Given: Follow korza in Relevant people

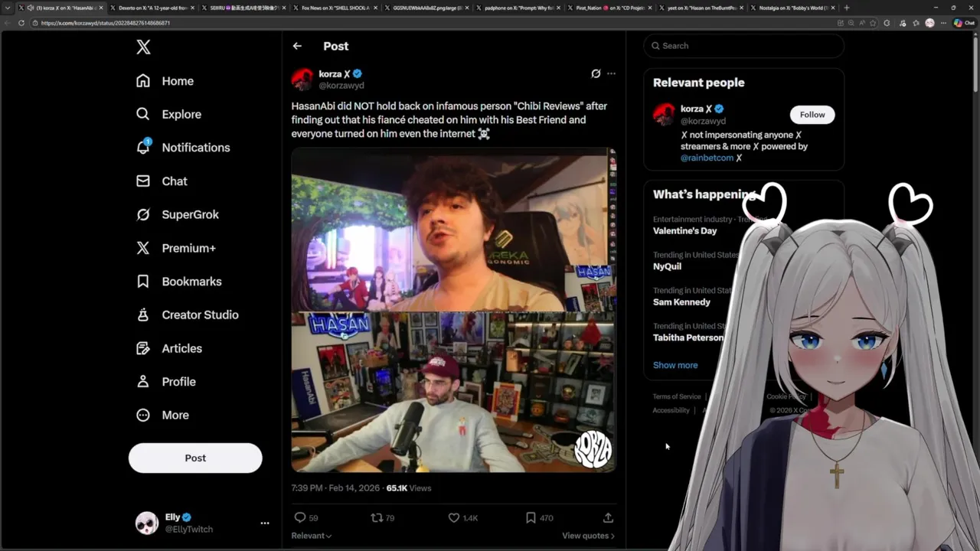Looking at the screenshot, I should 812,115.
